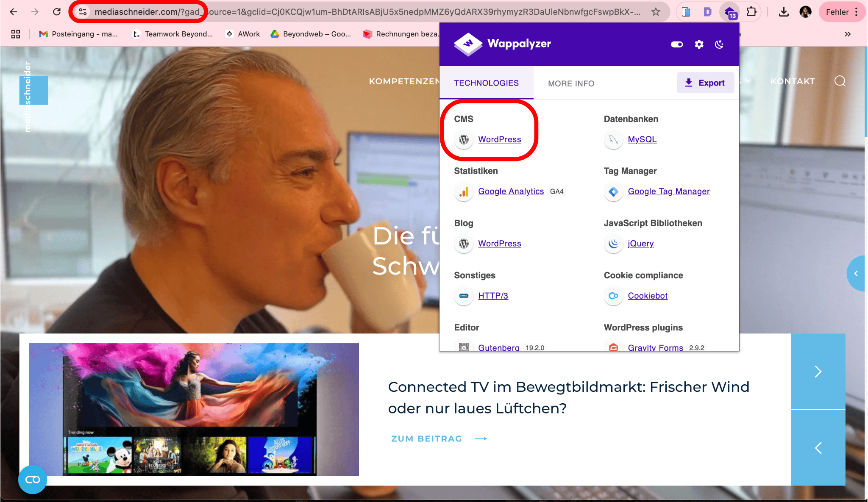Open the blue sidebar extension icon in toolbar
The width and height of the screenshot is (868, 502).
pos(686,12)
